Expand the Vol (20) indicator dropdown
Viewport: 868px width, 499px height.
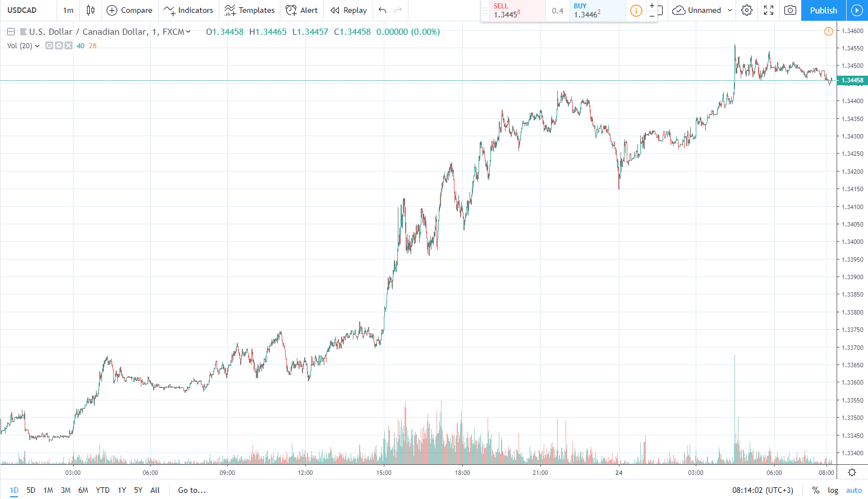coord(37,46)
